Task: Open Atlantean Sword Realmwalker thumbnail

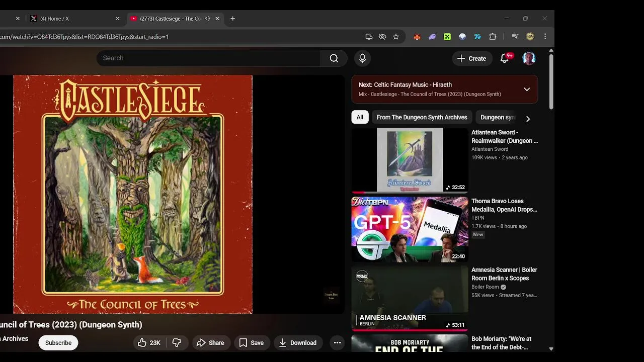Action: point(410,160)
